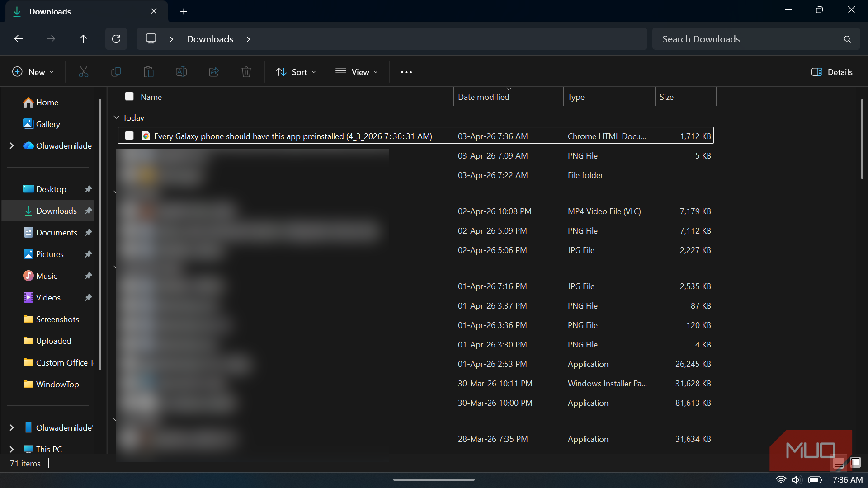
Task: Sort by Date modified column header
Action: [508, 97]
